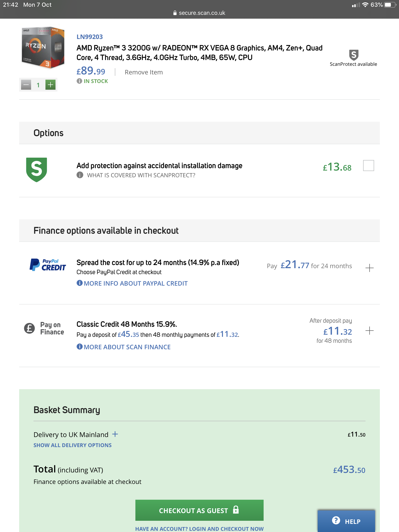Decrease quantity with the grey minus button
Viewport: 399px width, 532px height.
(x=26, y=85)
